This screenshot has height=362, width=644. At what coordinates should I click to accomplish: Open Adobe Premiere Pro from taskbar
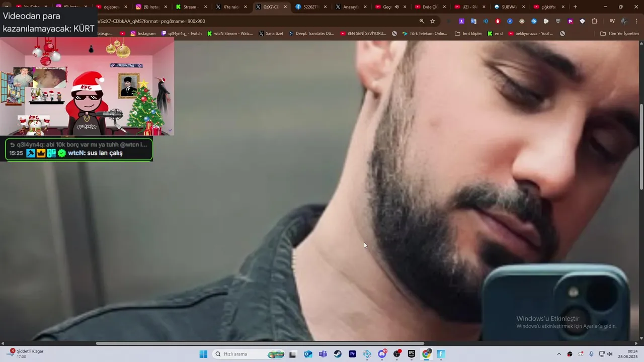[352, 354]
